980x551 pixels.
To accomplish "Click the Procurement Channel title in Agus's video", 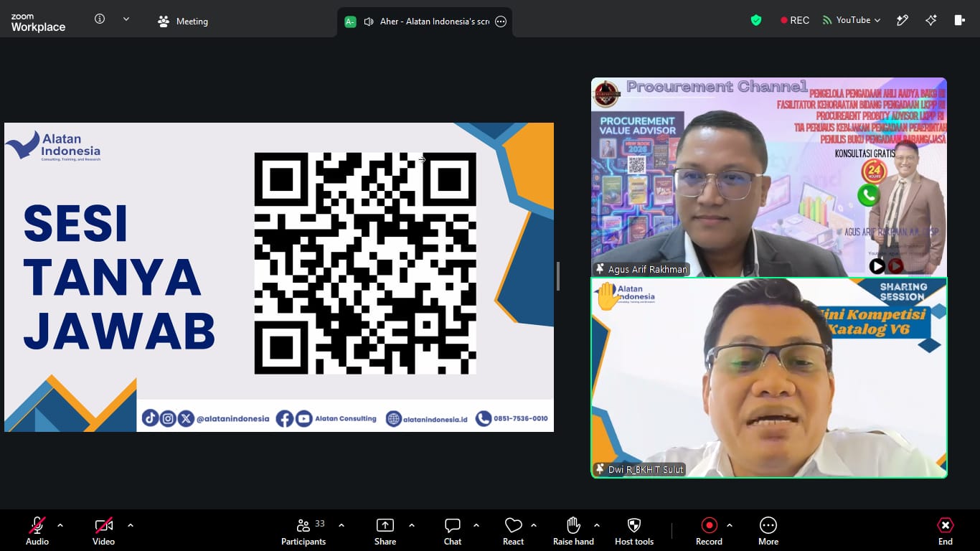I will pos(717,87).
